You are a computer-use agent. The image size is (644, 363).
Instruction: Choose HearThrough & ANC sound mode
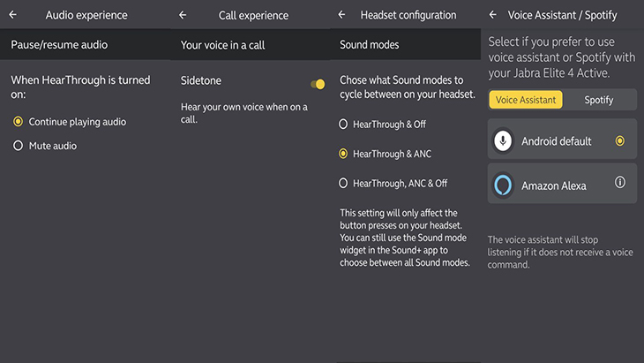coord(385,154)
